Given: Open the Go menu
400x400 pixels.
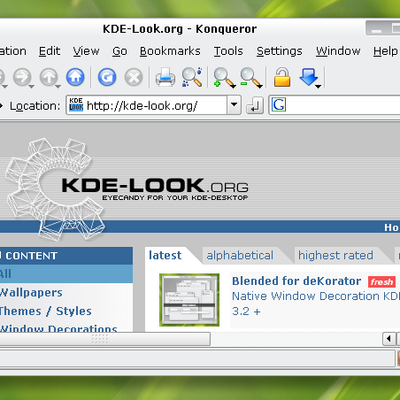Looking at the screenshot, I should click(120, 51).
